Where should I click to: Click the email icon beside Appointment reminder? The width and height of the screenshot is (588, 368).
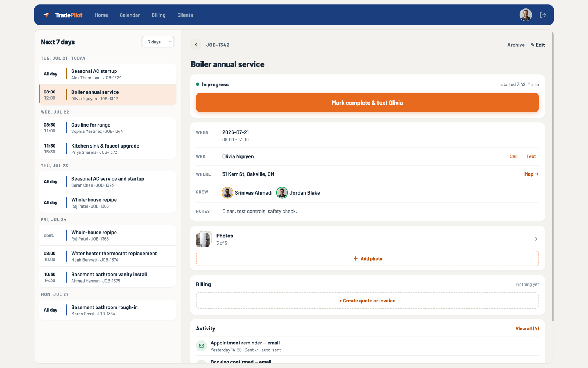click(201, 346)
